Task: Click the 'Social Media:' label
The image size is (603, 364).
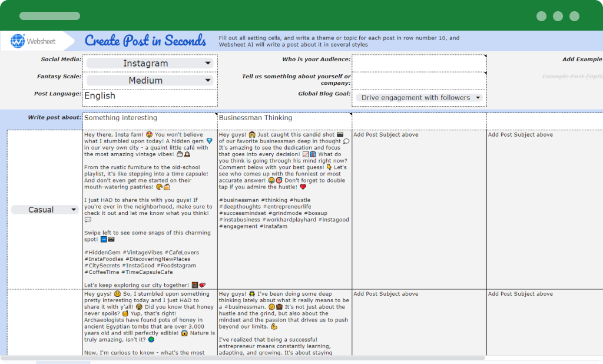Action: (61, 59)
